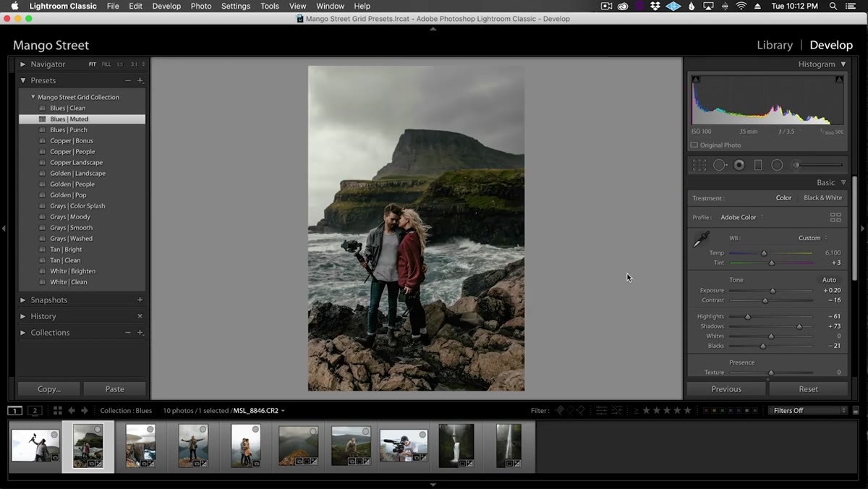
Task: Toggle the shadow clipping indicator in histogram
Action: tap(696, 80)
